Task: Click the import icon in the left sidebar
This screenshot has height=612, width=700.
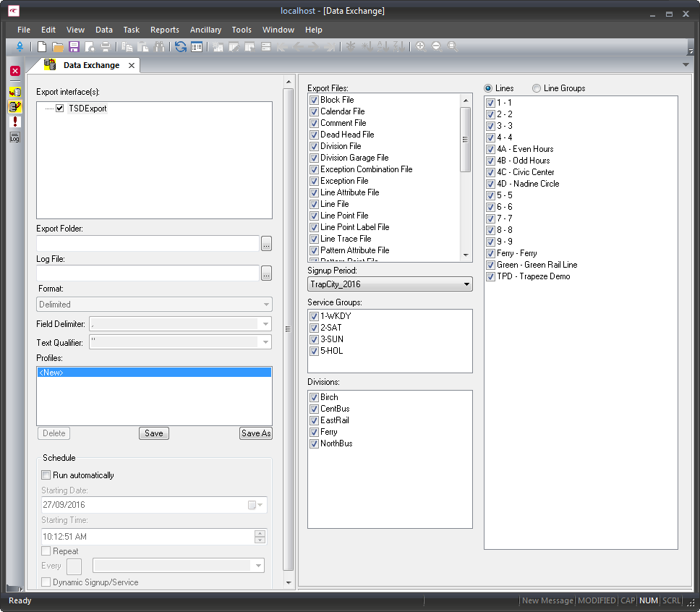Action: 14,91
